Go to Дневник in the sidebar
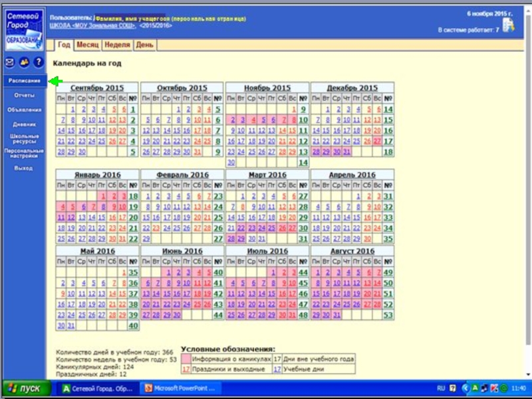The image size is (532, 399). click(24, 124)
